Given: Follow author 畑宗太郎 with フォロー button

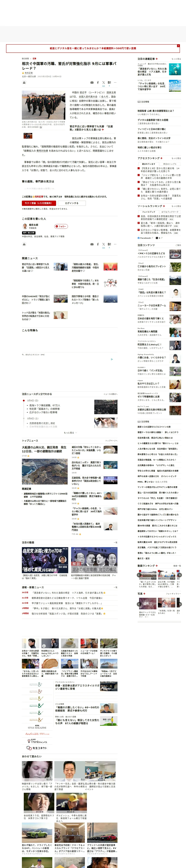Looking at the screenshot, I should click(x=61, y=226).
